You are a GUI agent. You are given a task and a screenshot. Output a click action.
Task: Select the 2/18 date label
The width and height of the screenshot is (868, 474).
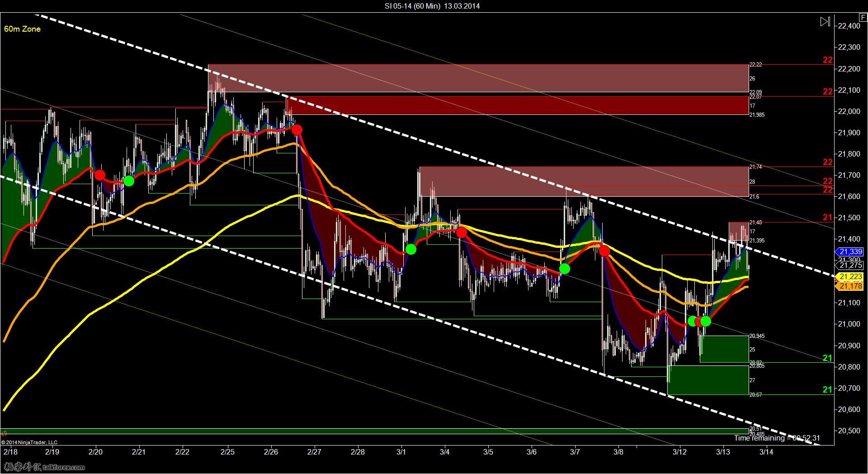[10, 452]
